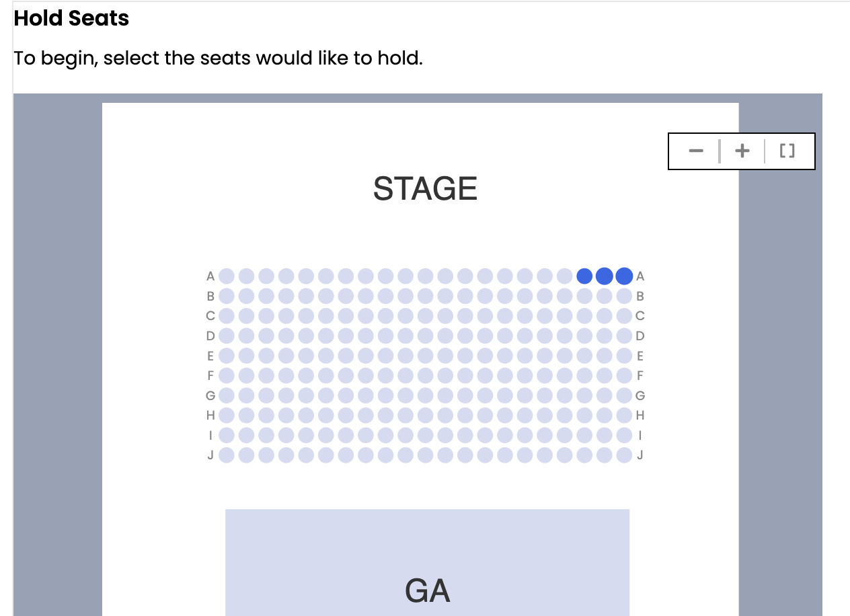This screenshot has width=850, height=616.
Task: Deselect third-from-last seat in row A
Action: click(x=584, y=276)
